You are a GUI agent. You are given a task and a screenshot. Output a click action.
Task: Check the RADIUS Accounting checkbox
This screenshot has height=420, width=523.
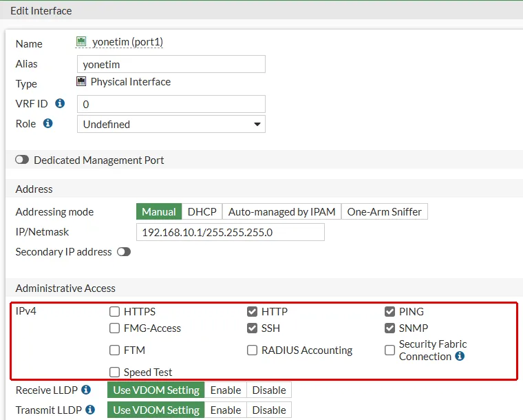(x=252, y=350)
